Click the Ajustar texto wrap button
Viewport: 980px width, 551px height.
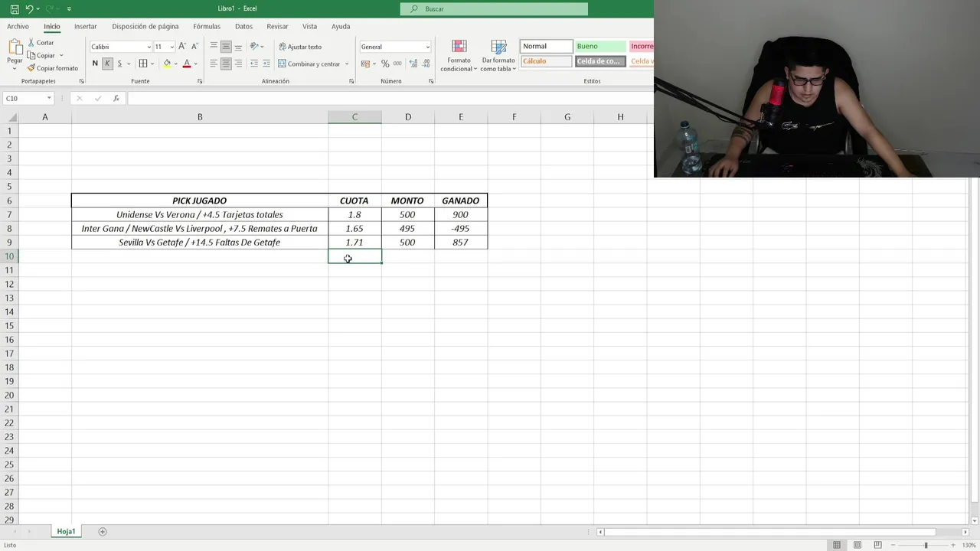300,47
